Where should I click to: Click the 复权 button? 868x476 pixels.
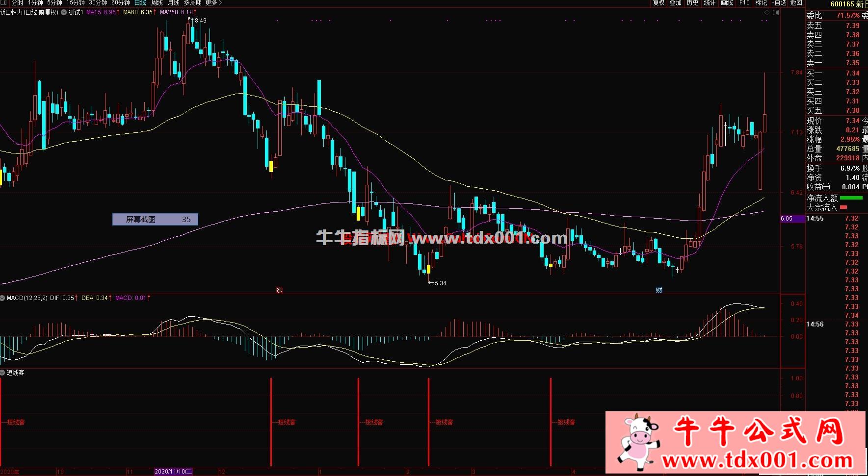tap(659, 3)
